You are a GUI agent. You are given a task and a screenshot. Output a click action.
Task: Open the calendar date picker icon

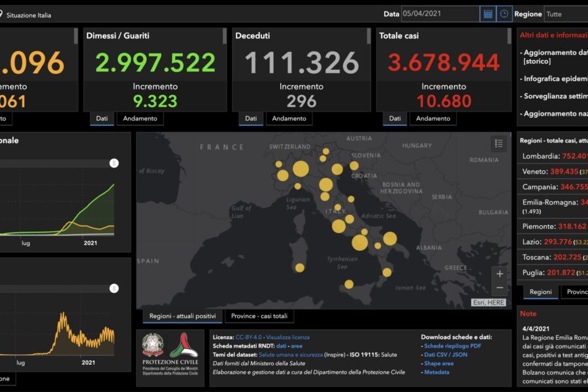487,14
